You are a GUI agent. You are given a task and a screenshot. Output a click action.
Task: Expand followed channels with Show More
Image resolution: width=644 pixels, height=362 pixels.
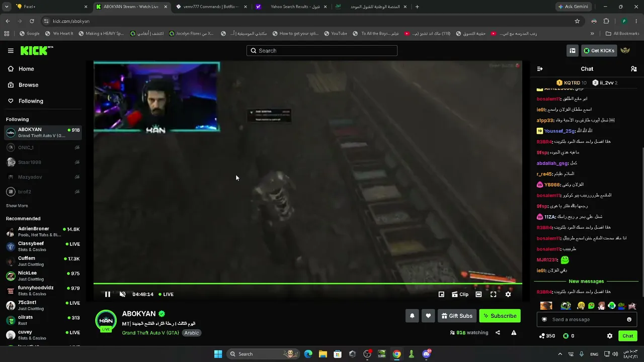click(x=17, y=206)
